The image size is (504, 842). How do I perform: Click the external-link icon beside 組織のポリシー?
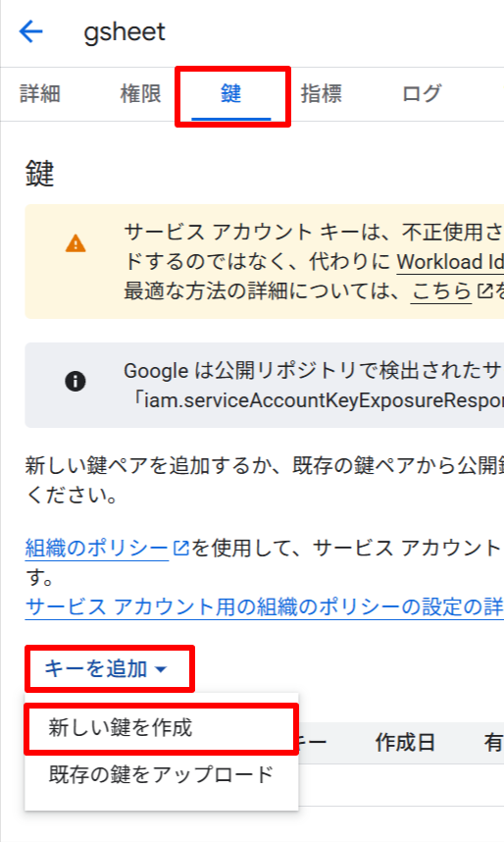point(181,549)
